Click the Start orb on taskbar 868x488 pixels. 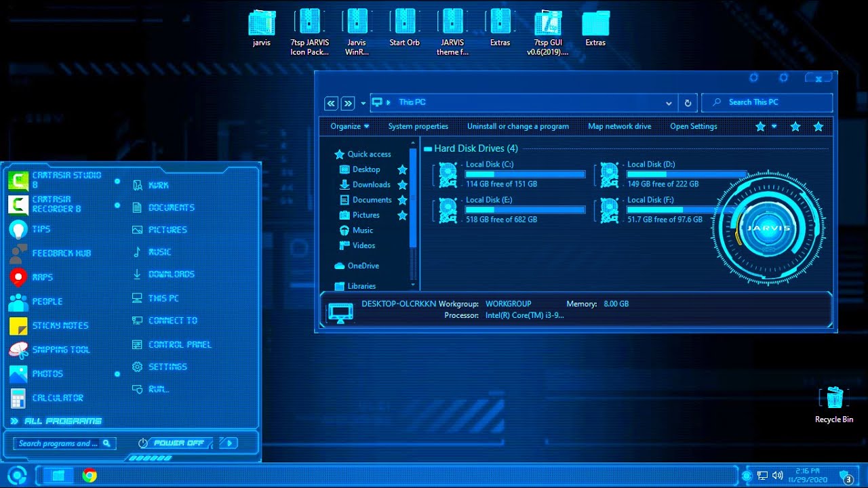[17, 475]
